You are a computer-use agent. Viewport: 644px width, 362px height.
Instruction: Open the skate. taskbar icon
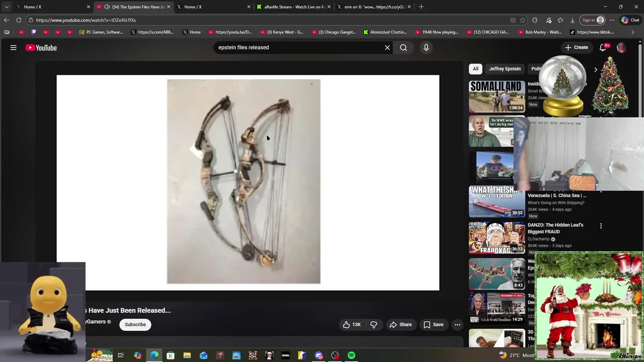[286, 355]
